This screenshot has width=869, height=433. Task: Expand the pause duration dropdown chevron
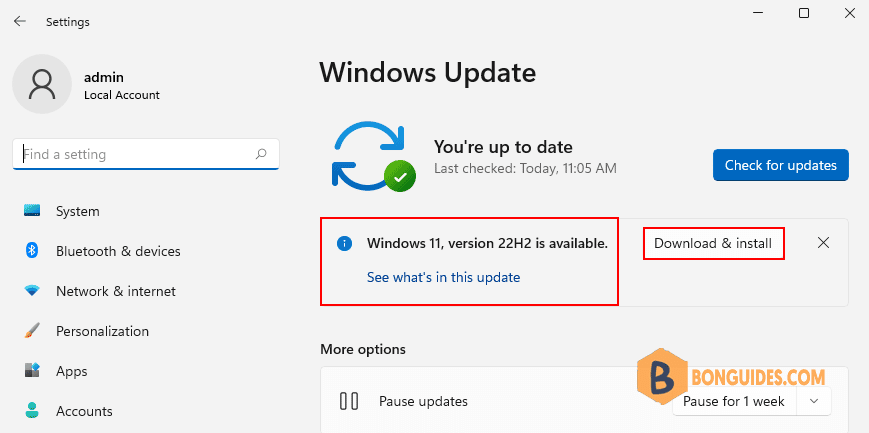tap(814, 401)
